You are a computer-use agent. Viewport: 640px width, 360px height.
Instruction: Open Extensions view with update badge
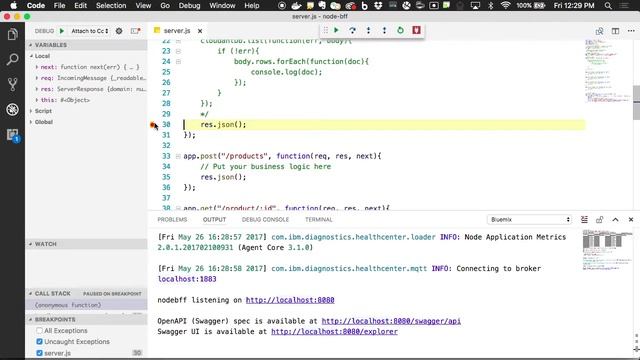12,135
